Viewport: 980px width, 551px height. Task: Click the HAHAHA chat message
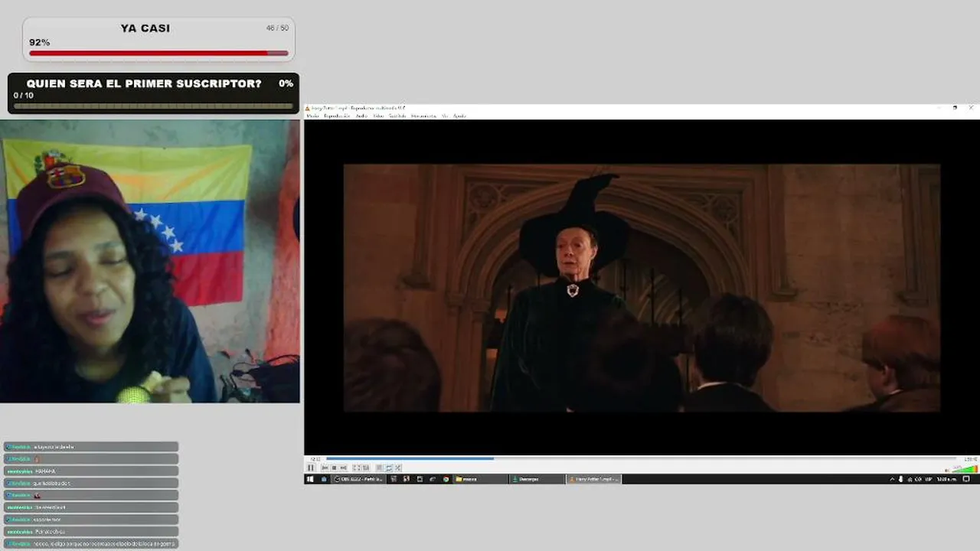[x=91, y=471]
